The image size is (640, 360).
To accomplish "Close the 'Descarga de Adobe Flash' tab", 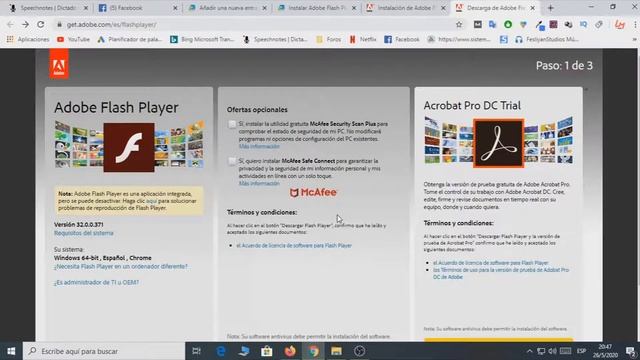I will pos(532,8).
